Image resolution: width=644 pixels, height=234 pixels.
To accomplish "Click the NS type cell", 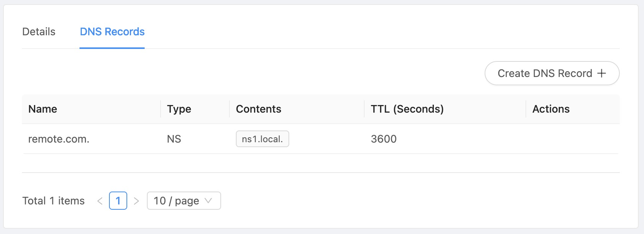I will (174, 139).
